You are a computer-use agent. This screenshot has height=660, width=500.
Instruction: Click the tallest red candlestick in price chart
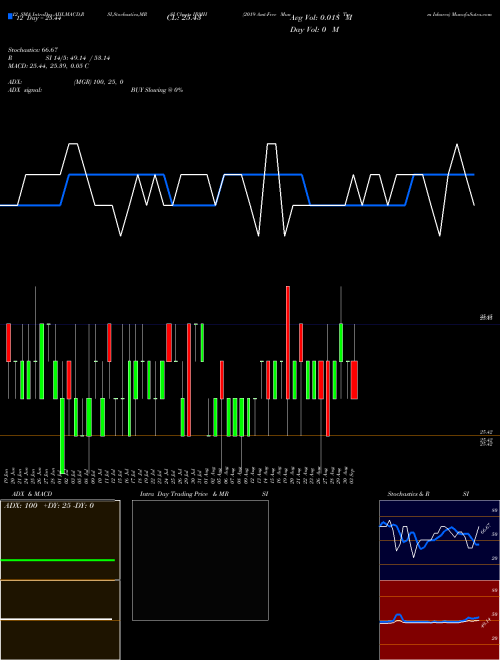coord(288,342)
